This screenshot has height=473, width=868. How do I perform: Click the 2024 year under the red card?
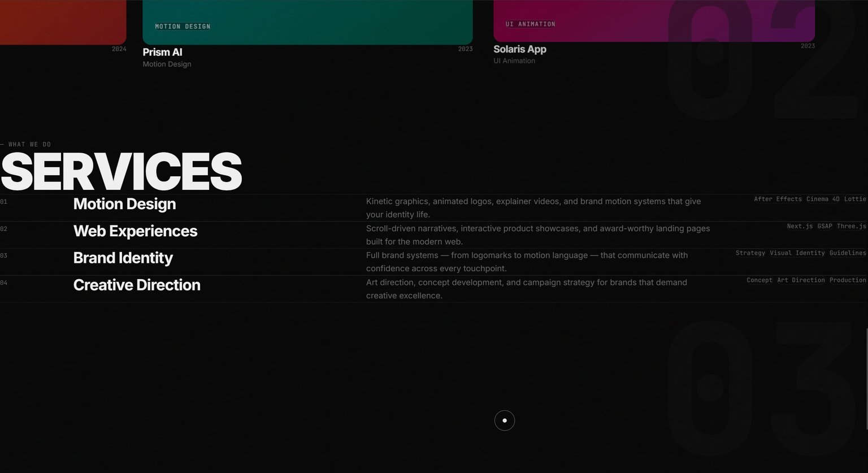click(119, 49)
